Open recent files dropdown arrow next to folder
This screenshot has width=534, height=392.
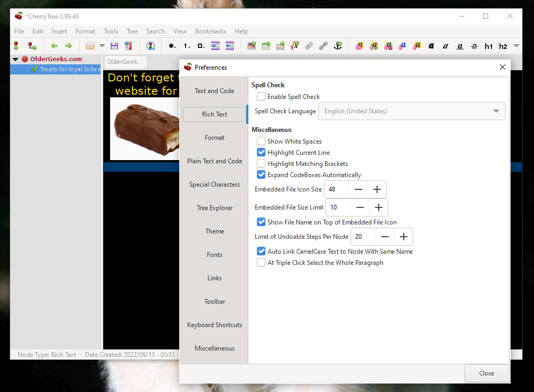point(102,46)
